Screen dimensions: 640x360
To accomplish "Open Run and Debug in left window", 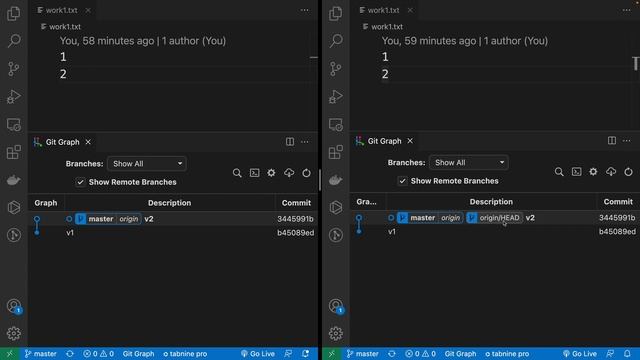I will [x=14, y=97].
